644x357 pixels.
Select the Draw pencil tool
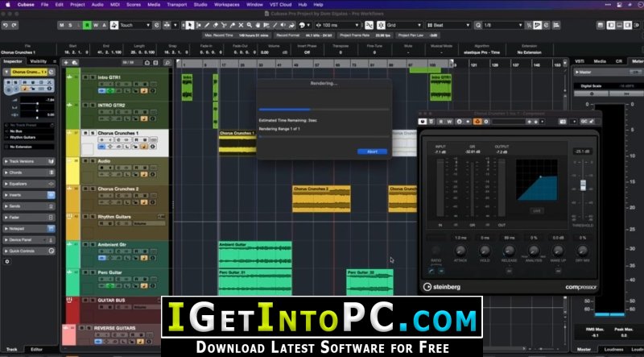(x=207, y=25)
